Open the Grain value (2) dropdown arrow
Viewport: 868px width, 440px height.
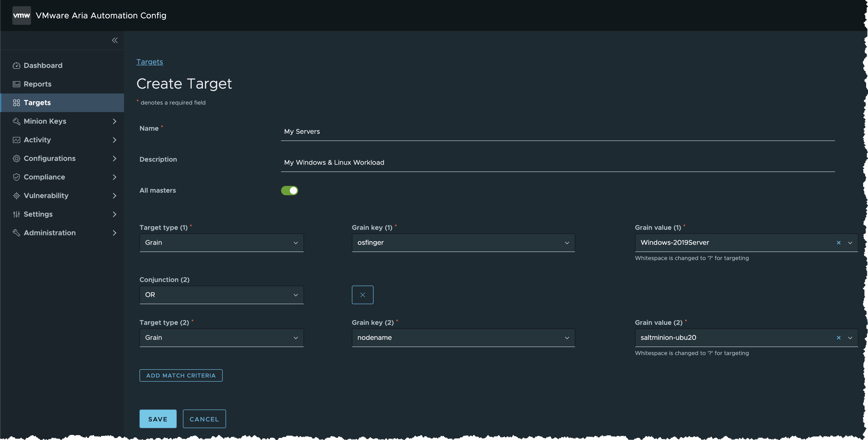point(850,338)
